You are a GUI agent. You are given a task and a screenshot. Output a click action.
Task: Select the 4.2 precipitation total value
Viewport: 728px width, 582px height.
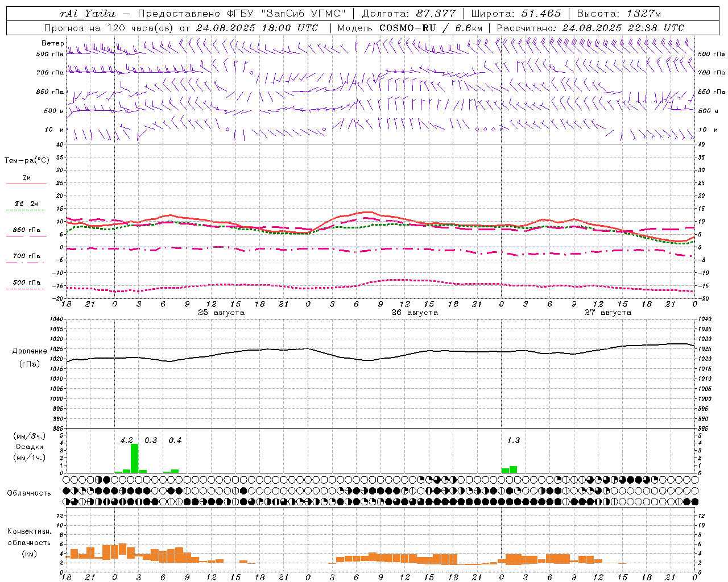pos(126,440)
